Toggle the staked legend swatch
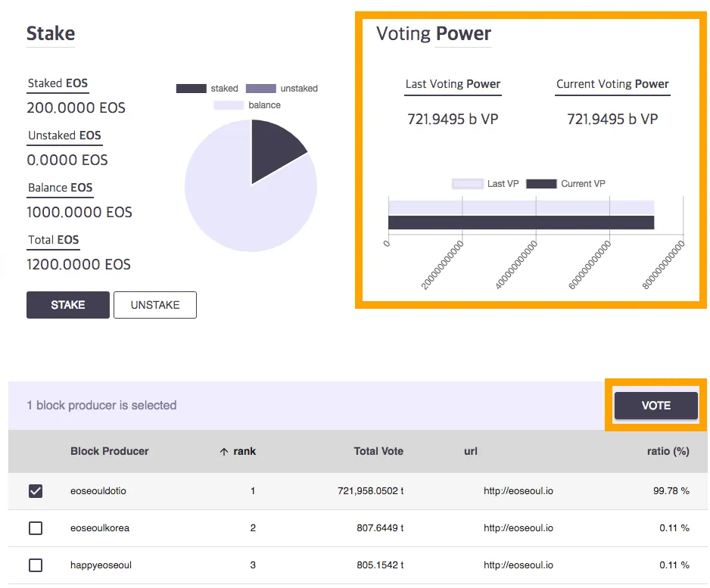The width and height of the screenshot is (710, 588). pos(191,89)
